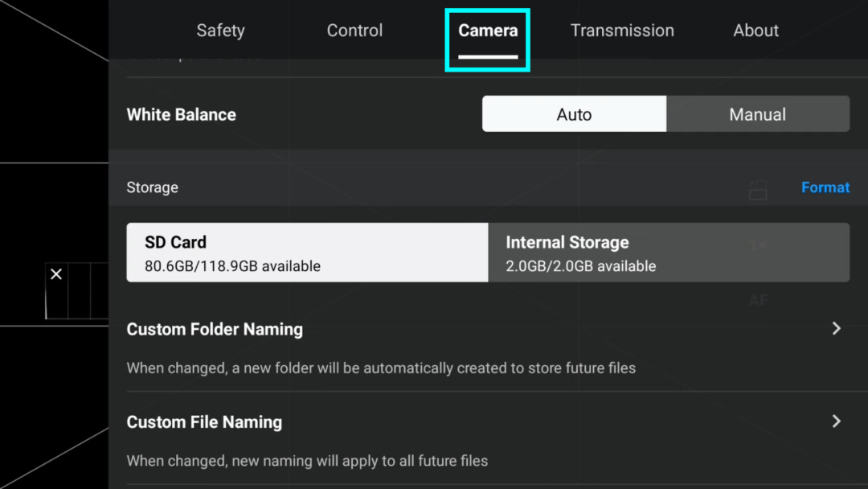This screenshot has width=868, height=489.
Task: Click the White Balance label
Action: [x=181, y=113]
